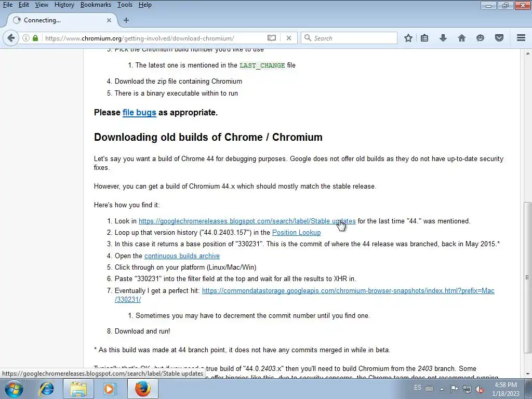Open the muted volume tray icon
This screenshot has width=532, height=399.
(480, 389)
